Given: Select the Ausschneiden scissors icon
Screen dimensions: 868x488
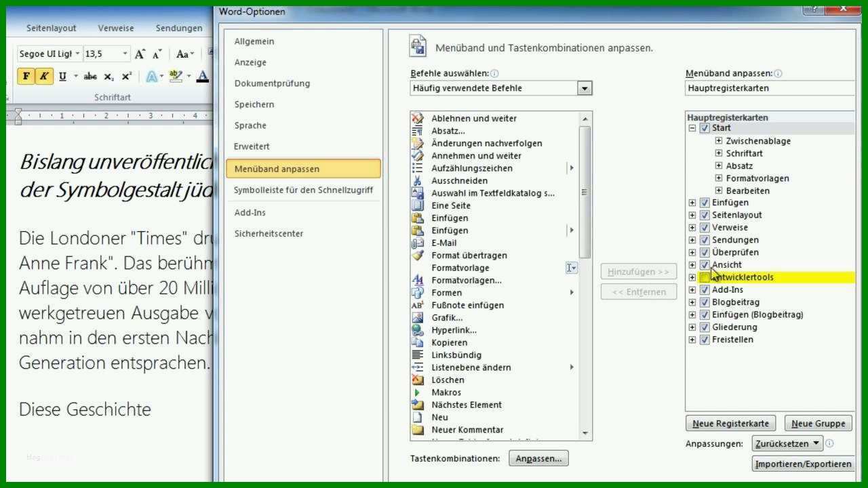Looking at the screenshot, I should 418,181.
